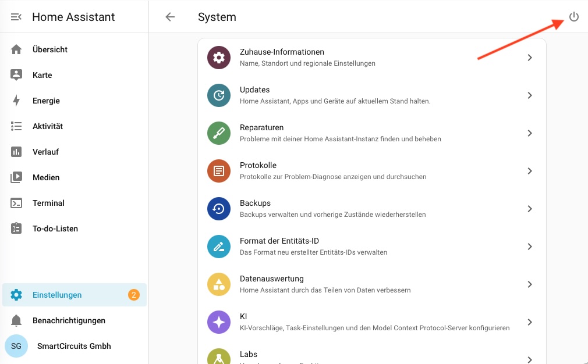
Task: Open Reparaturen using its right chevron
Action: coord(530,133)
